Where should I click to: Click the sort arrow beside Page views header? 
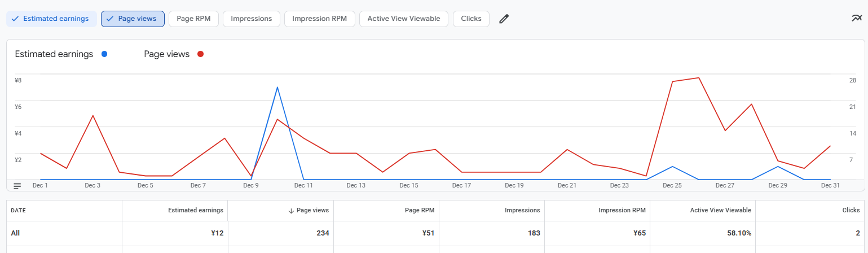(x=291, y=210)
